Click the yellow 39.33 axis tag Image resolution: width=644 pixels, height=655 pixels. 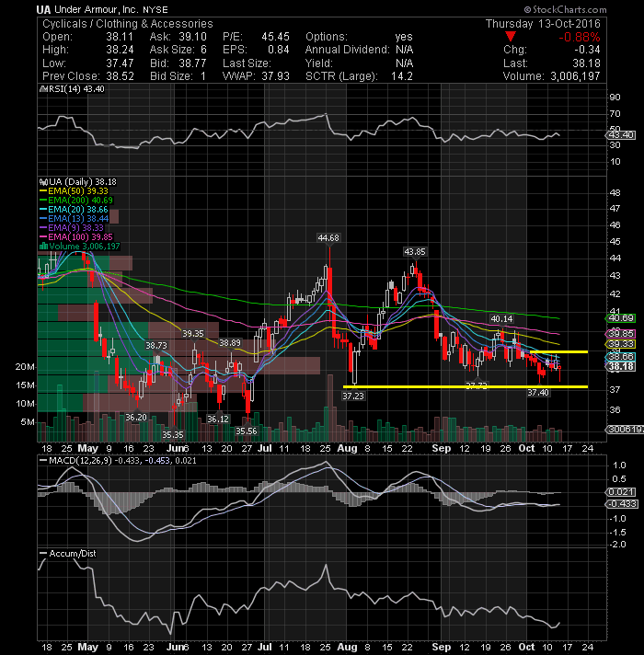[621, 344]
